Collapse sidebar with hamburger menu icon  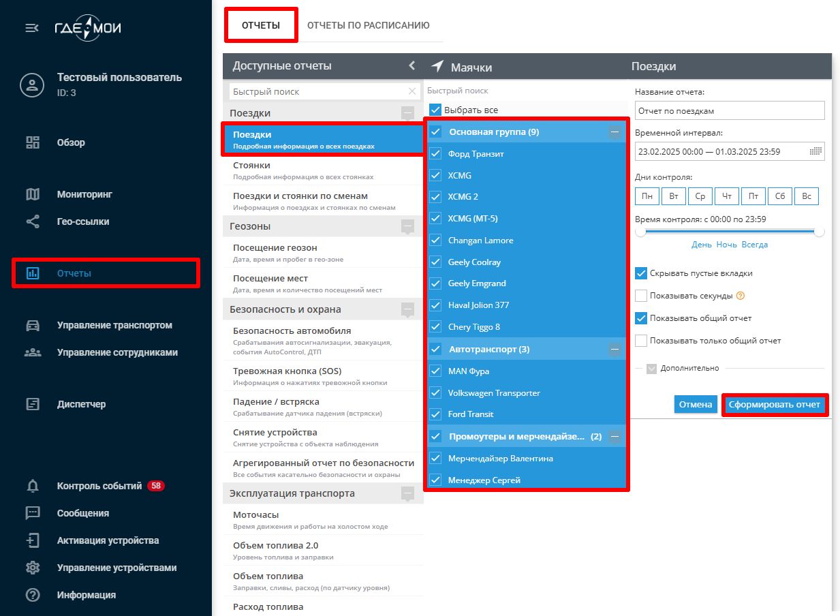pos(31,28)
